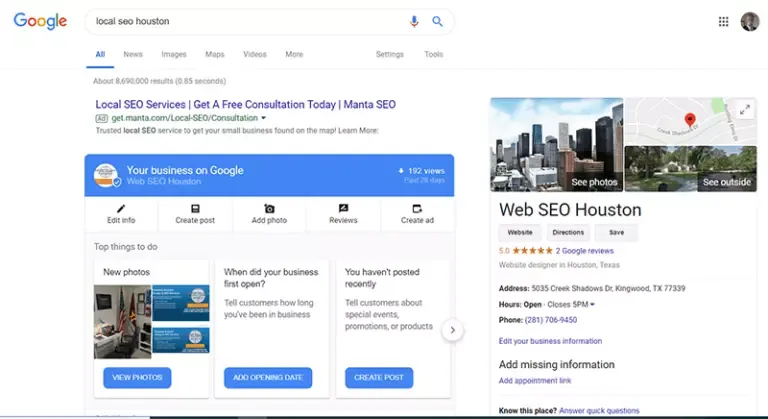Open search Tools
The image size is (768, 419).
(433, 54)
